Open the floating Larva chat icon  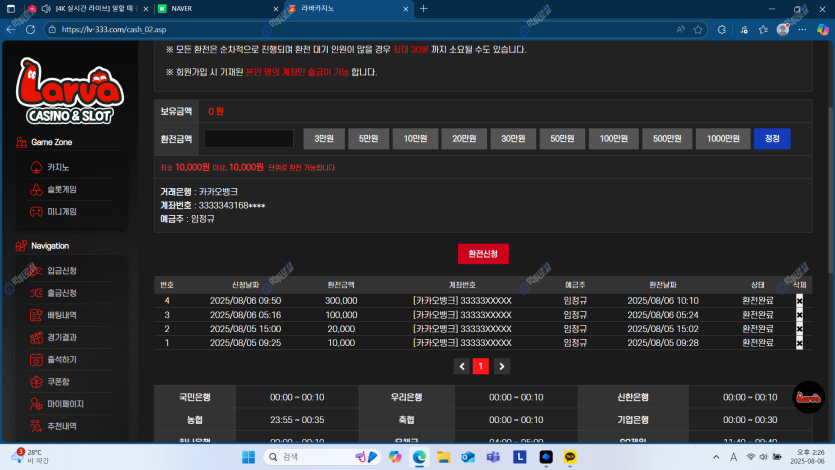click(x=808, y=398)
